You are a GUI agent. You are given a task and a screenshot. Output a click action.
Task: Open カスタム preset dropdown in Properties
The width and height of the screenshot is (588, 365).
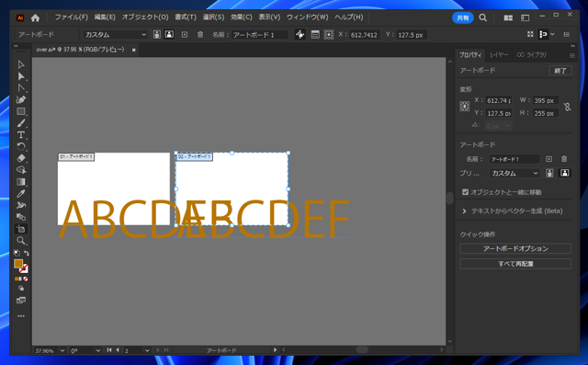click(x=514, y=174)
